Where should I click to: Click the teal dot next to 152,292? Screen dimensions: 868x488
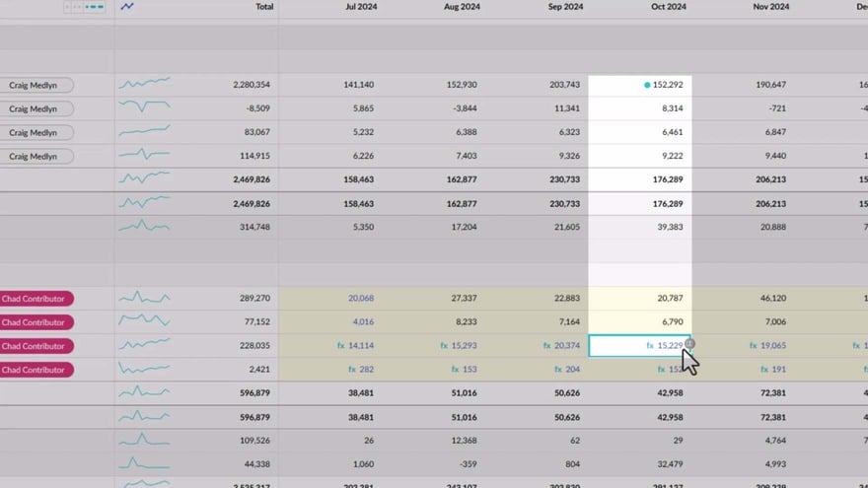pos(647,85)
